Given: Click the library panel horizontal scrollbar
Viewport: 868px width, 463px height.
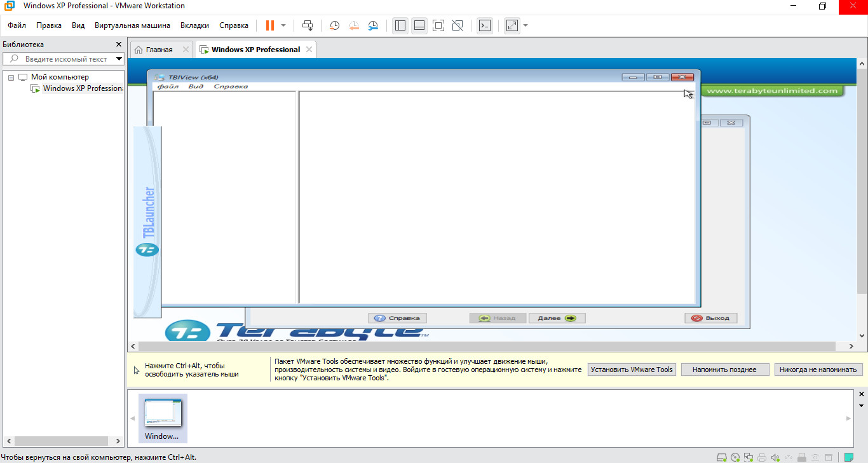Looking at the screenshot, I should click(62, 441).
